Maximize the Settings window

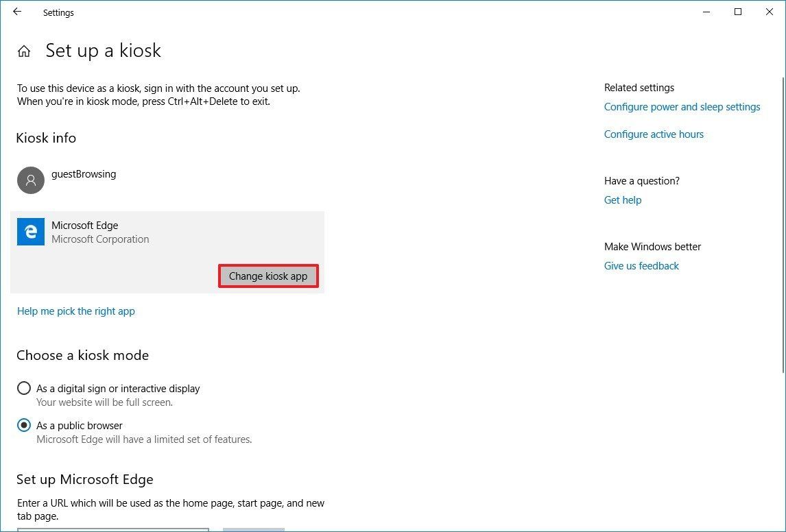(737, 12)
